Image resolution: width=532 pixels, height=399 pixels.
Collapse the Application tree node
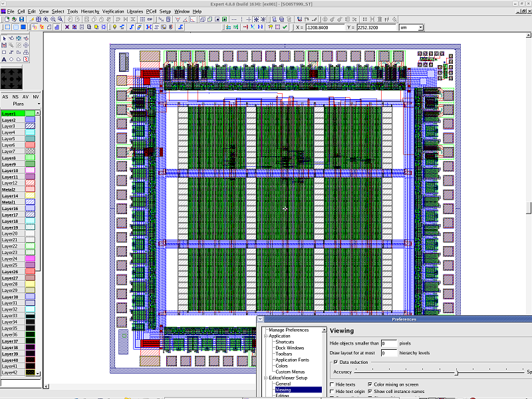(x=265, y=336)
